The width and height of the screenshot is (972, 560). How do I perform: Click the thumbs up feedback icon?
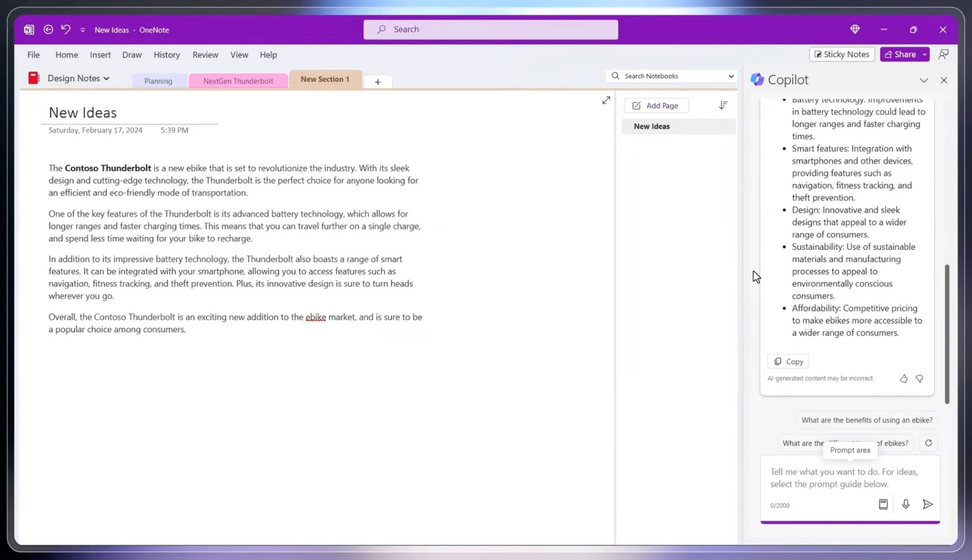coord(903,378)
